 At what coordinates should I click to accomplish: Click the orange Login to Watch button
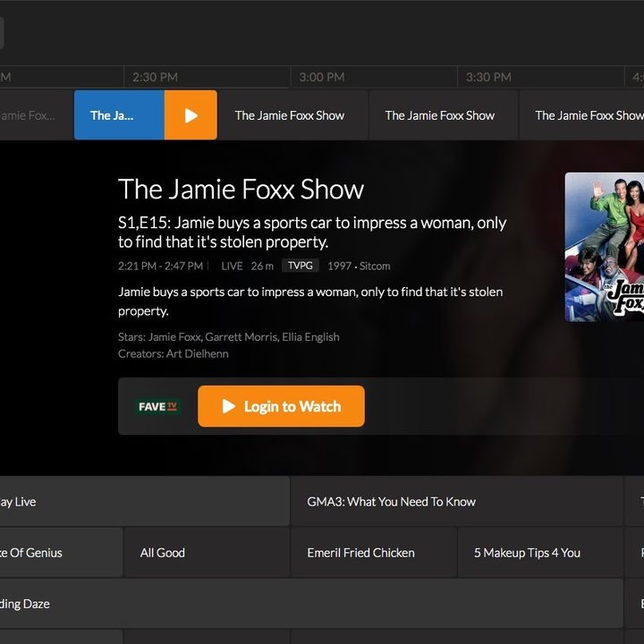[281, 406]
